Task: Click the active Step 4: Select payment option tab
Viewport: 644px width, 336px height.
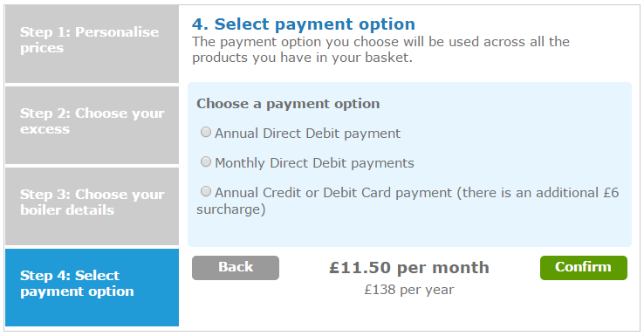Action: [x=92, y=287]
